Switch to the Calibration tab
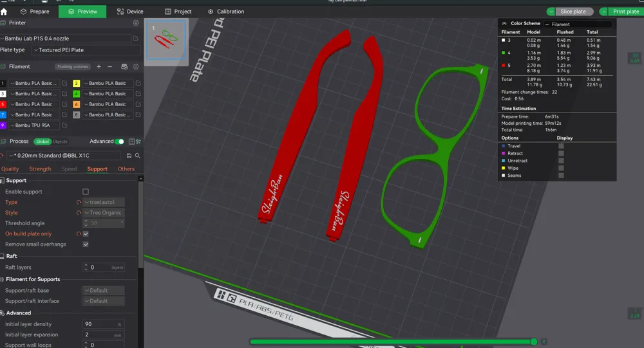The height and width of the screenshot is (348, 644). coord(226,12)
